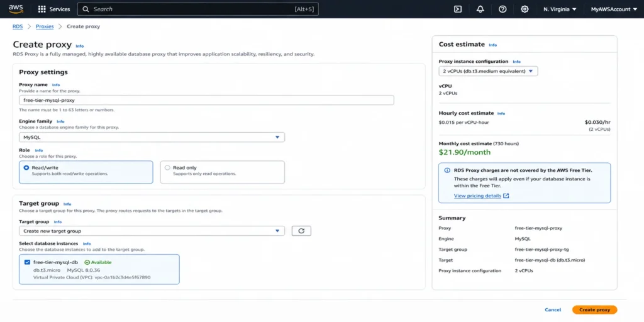
Task: Click the $0.030/hr hourly value
Action: pos(597,122)
